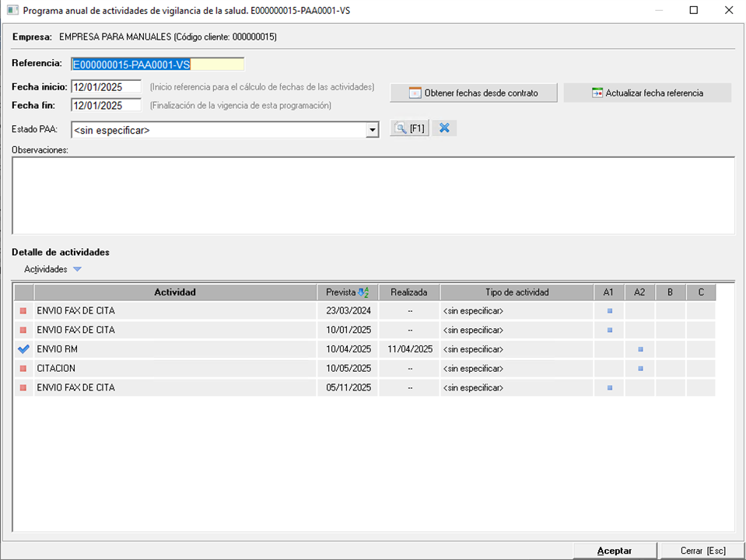Click the application icon in title bar

tap(12, 10)
